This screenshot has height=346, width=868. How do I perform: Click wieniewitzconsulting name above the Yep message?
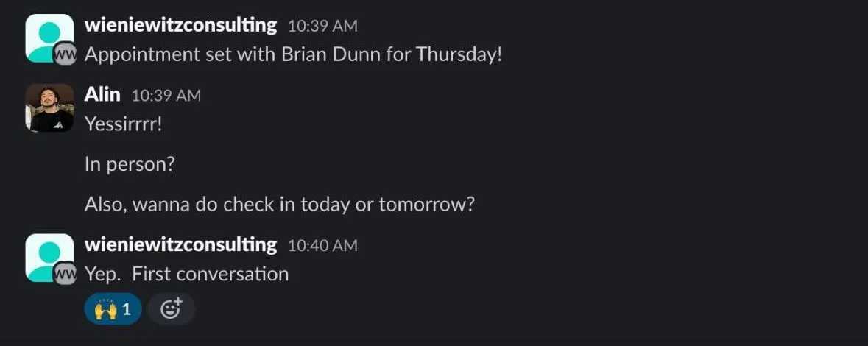[180, 244]
